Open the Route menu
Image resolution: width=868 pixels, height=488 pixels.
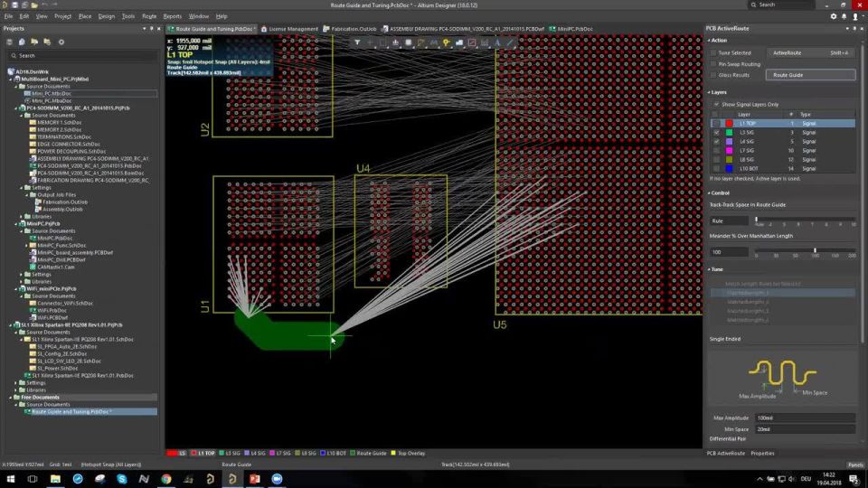pos(149,16)
